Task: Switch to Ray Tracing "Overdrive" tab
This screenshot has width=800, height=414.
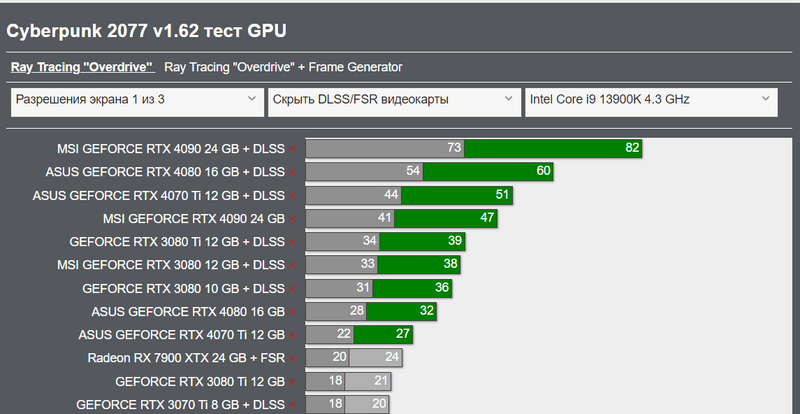Action: click(81, 67)
